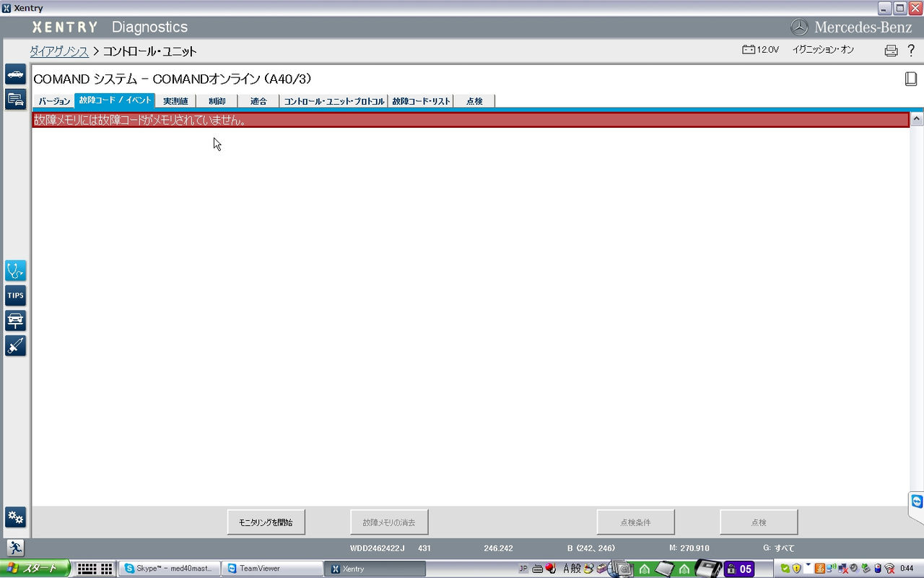Select the multimeter measurement icon in sidebar
The image size is (924, 578).
pos(15,346)
